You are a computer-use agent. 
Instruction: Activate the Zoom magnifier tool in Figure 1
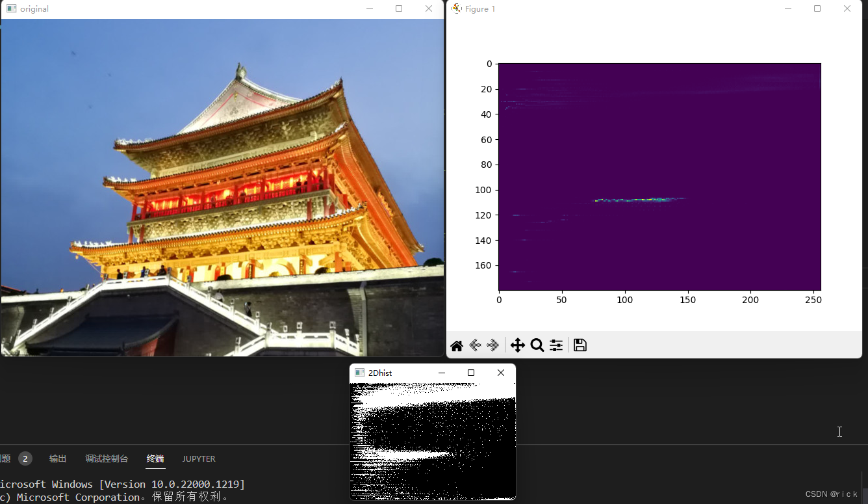click(x=537, y=345)
